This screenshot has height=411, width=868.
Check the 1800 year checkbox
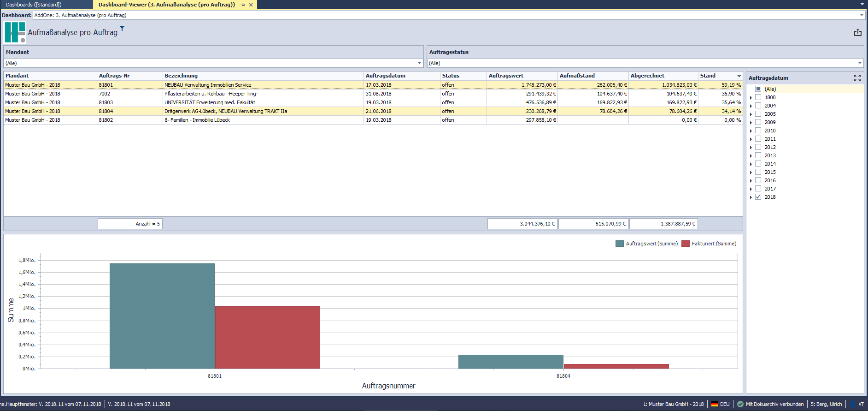(758, 97)
